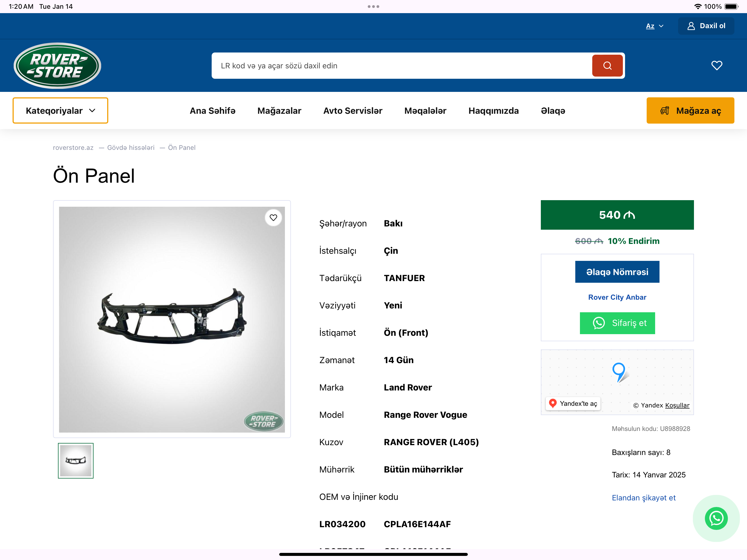Click the red search button

607,66
